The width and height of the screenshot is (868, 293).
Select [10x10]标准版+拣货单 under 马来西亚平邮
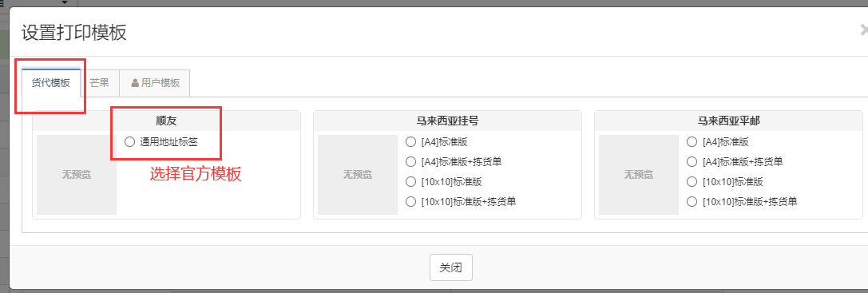692,202
